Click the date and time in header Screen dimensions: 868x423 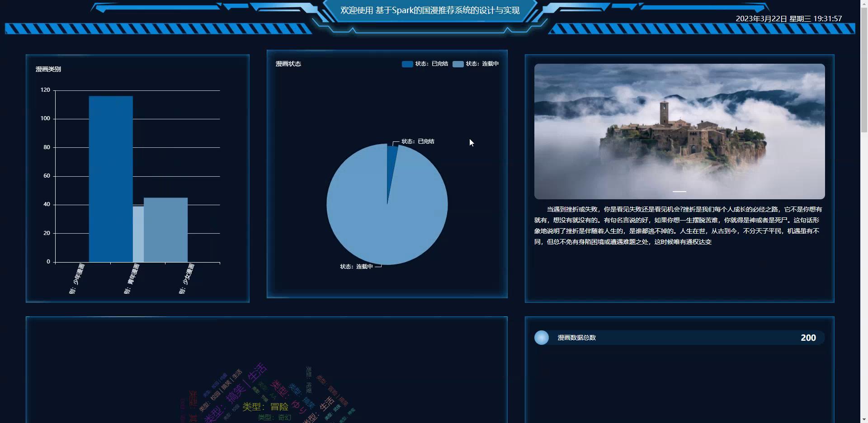tap(789, 19)
